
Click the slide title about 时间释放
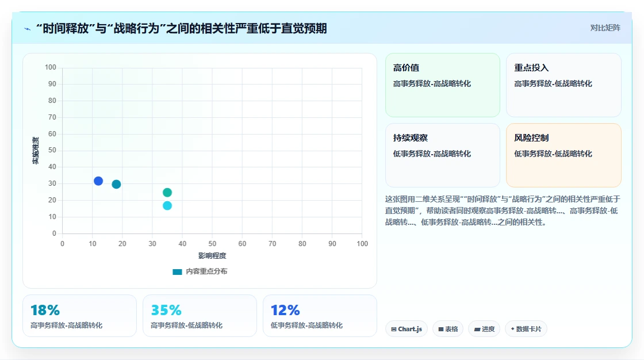click(181, 28)
